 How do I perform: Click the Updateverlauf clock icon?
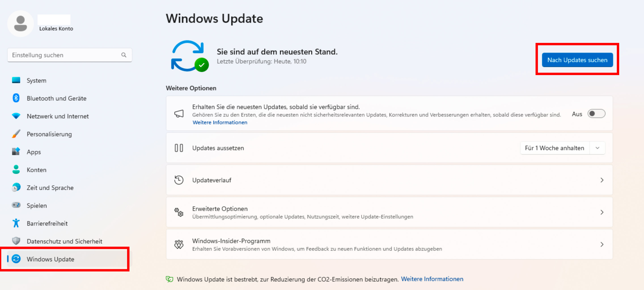179,180
